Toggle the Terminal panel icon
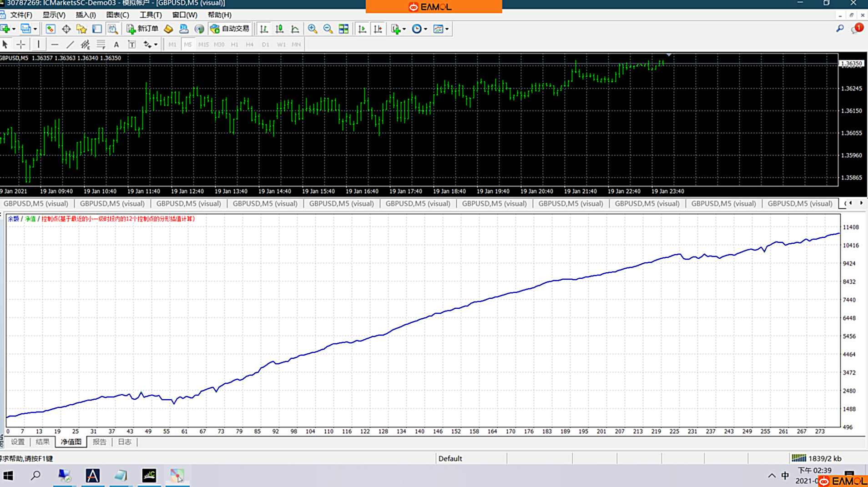 pyautogui.click(x=97, y=29)
